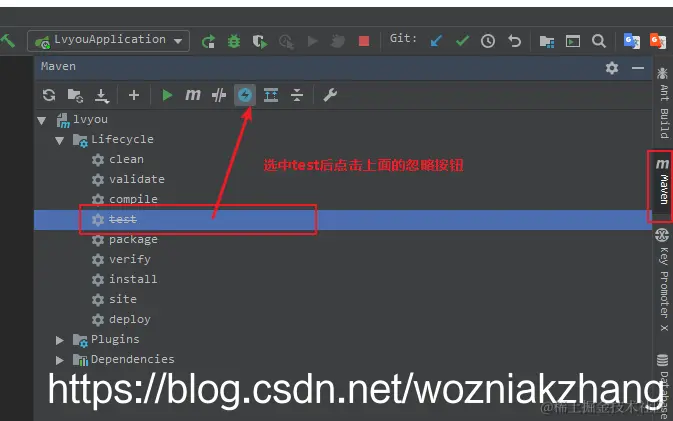Add a Maven project with plus icon

pos(134,95)
